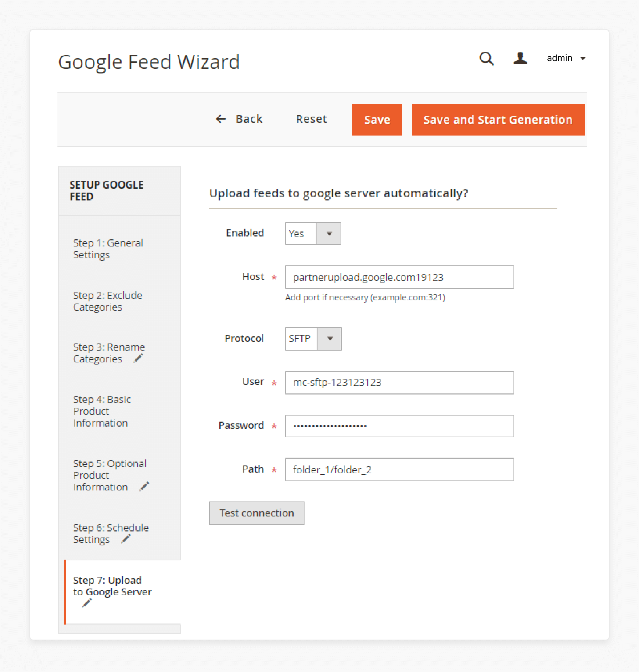
Task: Click the Google Feed Wizard page title
Action: (x=149, y=62)
